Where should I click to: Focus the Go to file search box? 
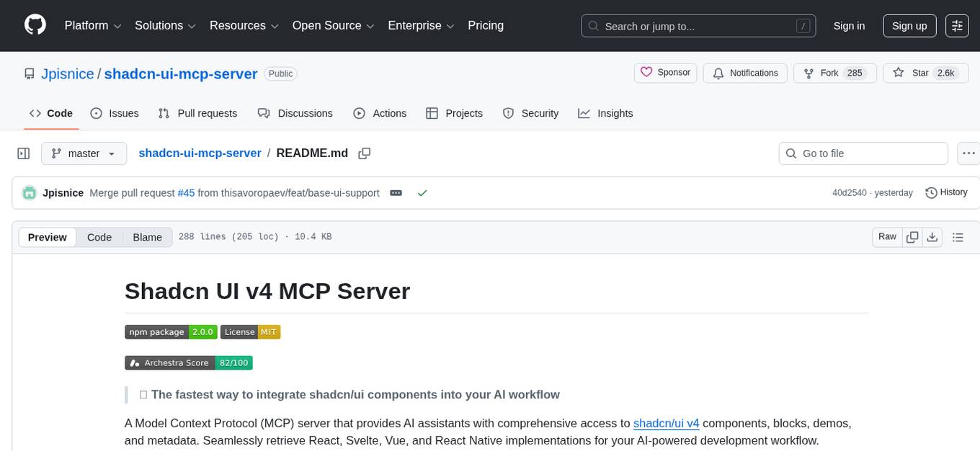863,153
